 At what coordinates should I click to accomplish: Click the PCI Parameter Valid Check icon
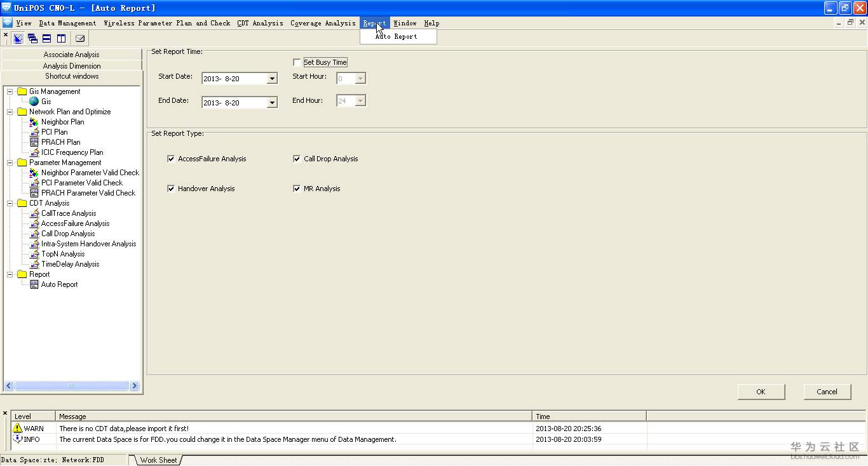[x=34, y=183]
